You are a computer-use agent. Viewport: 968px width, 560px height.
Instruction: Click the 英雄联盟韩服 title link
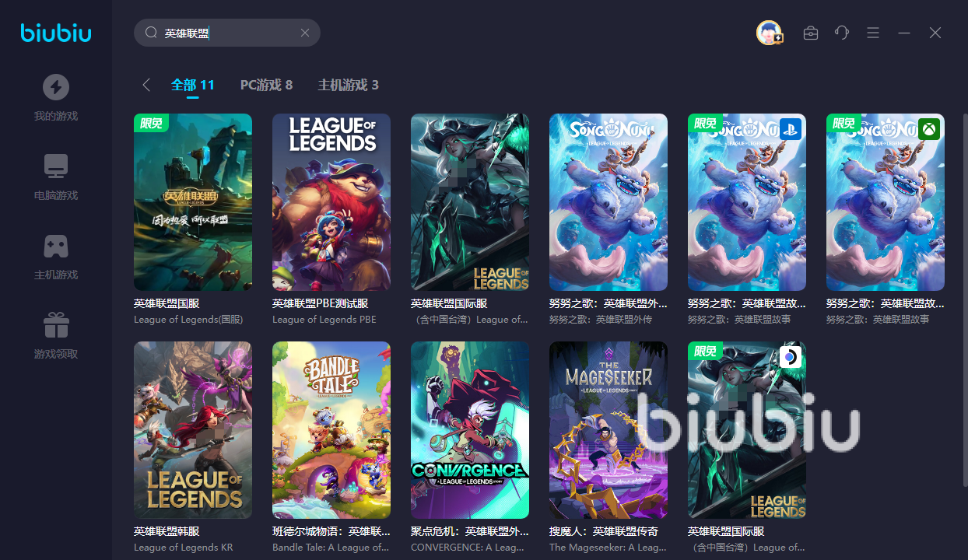[x=167, y=531]
